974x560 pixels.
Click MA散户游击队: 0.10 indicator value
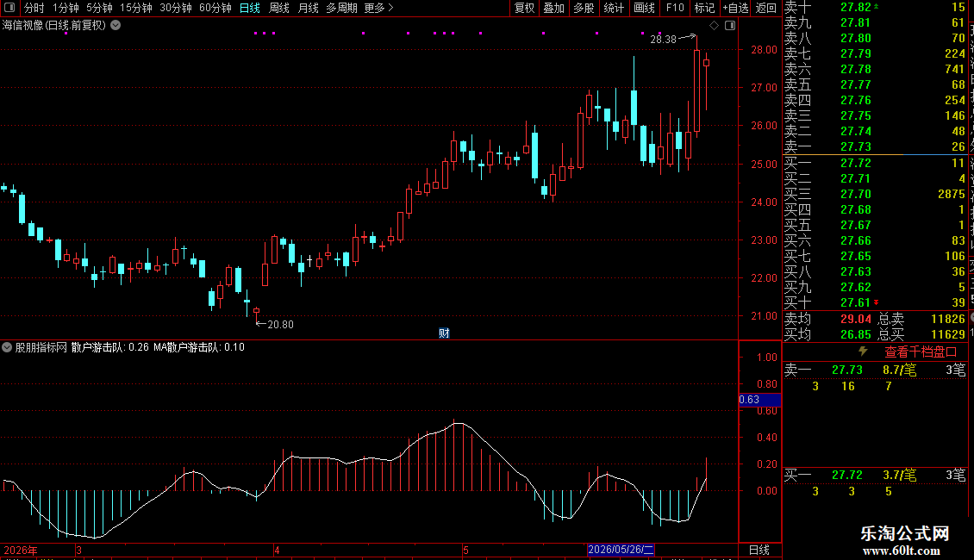199,347
